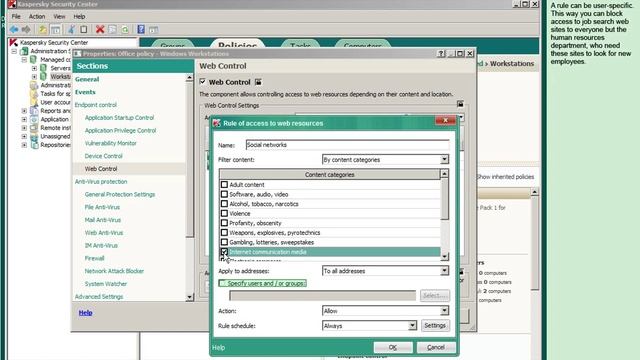Click the Up one level folder icon

click(x=42, y=29)
